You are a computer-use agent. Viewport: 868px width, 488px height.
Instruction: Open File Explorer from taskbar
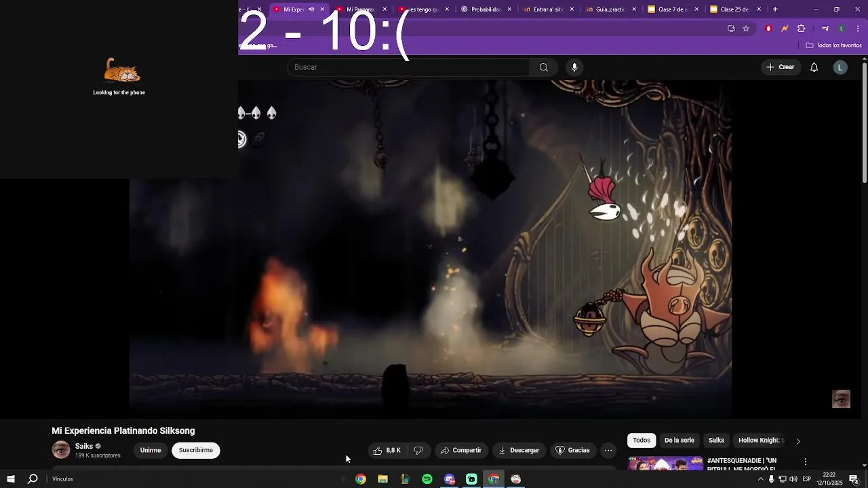pyautogui.click(x=382, y=479)
